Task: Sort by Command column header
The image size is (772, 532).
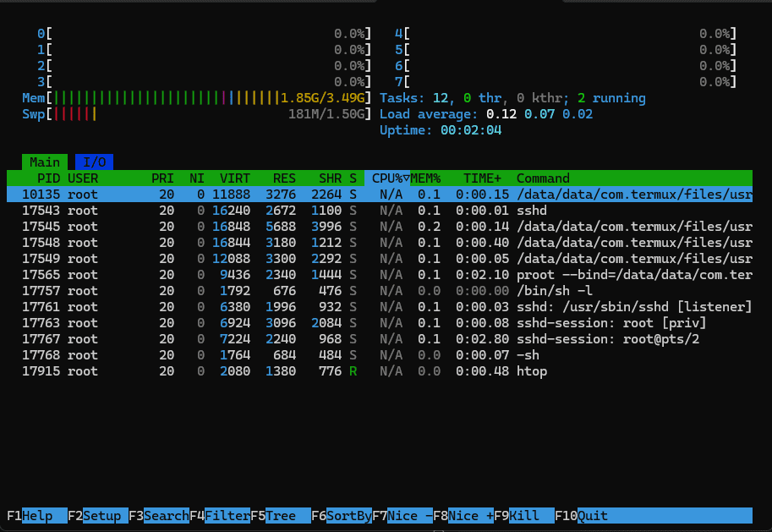Action: [543, 178]
